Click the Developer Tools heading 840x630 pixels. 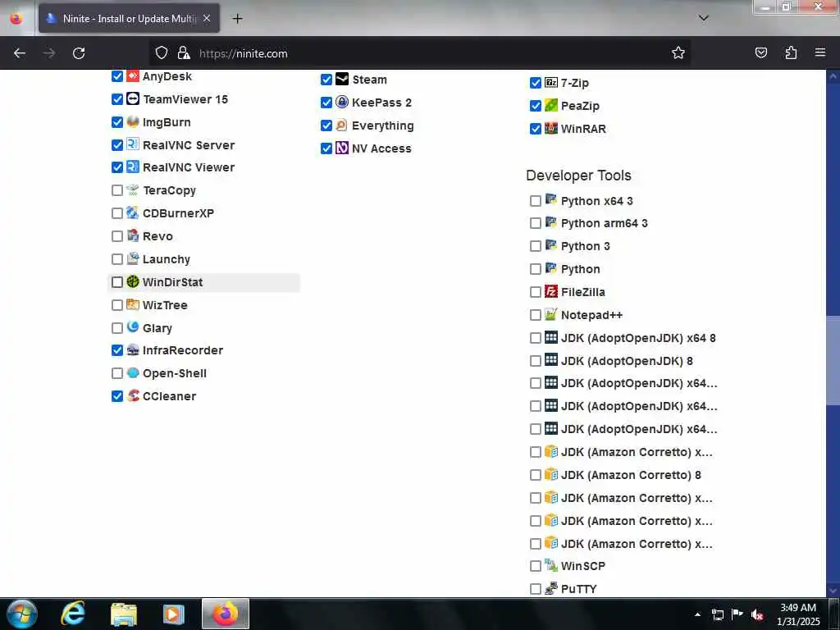tap(578, 176)
